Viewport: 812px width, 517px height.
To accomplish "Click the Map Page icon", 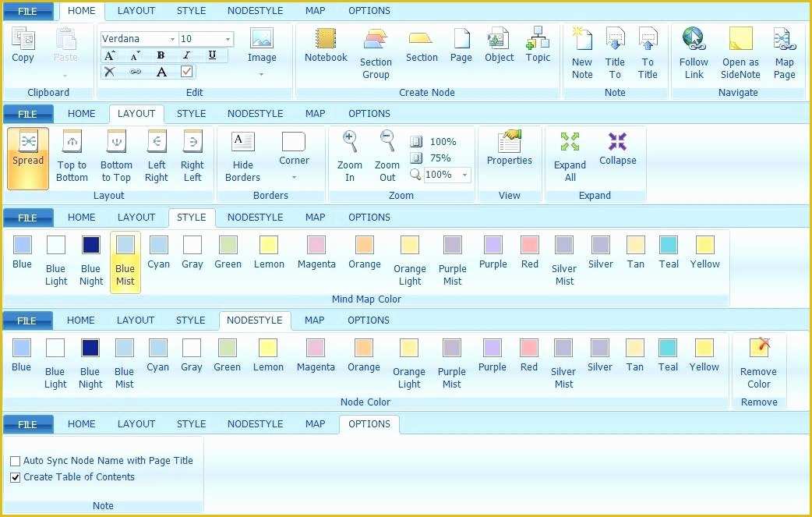I will 784,39.
